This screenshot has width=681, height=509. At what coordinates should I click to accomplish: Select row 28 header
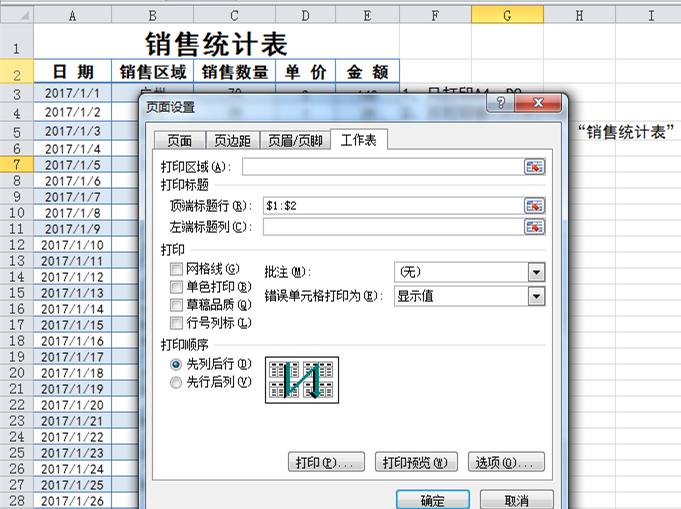17,500
